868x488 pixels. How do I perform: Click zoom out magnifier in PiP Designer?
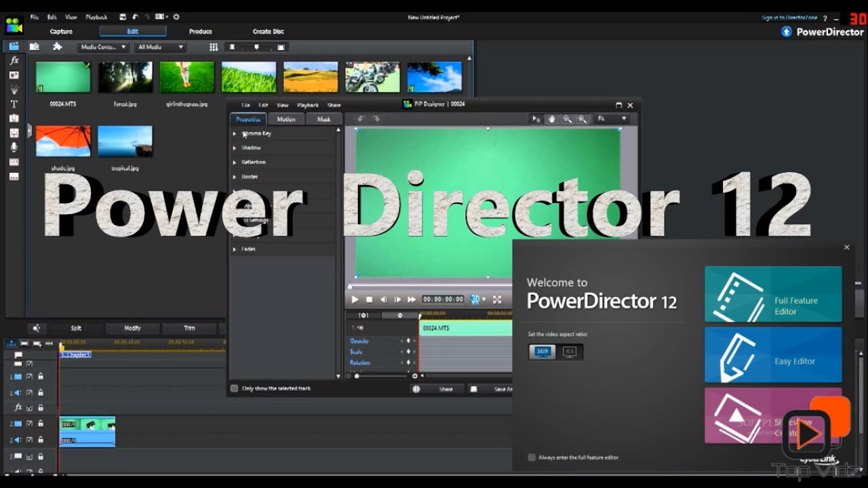(x=567, y=119)
